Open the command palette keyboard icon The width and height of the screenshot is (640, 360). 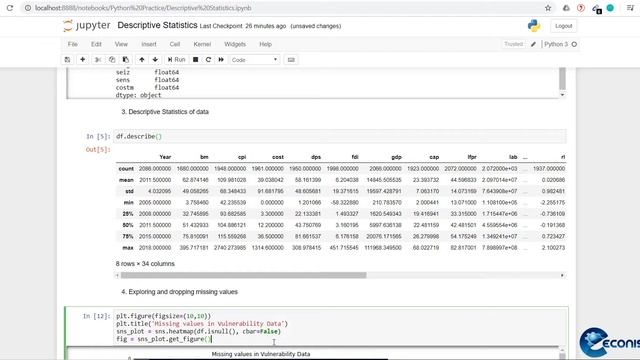(291, 60)
